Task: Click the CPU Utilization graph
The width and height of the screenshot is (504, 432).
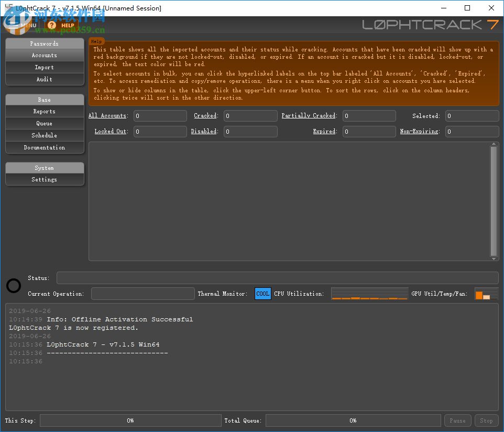Action: pos(369,294)
